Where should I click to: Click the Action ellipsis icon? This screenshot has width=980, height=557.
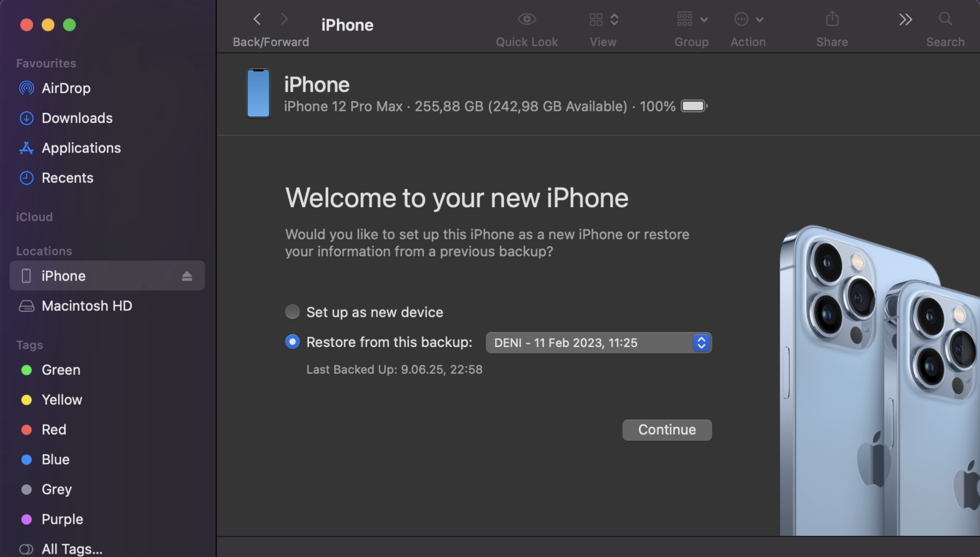(741, 19)
